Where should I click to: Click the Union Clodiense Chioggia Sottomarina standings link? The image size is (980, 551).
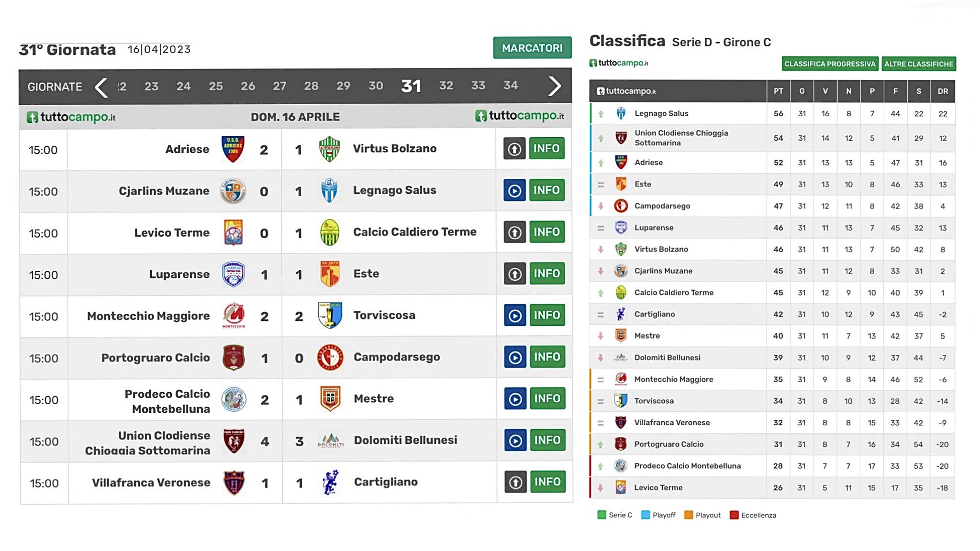[x=681, y=138]
